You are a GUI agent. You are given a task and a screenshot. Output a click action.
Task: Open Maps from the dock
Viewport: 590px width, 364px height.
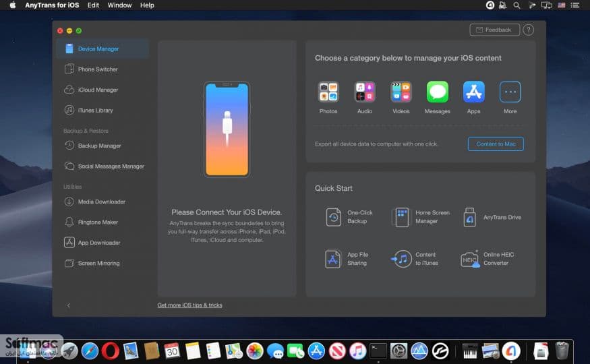[x=234, y=351]
